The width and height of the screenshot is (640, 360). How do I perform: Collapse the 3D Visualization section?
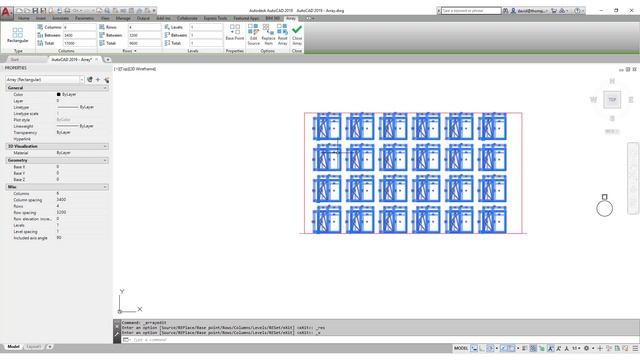[105, 146]
